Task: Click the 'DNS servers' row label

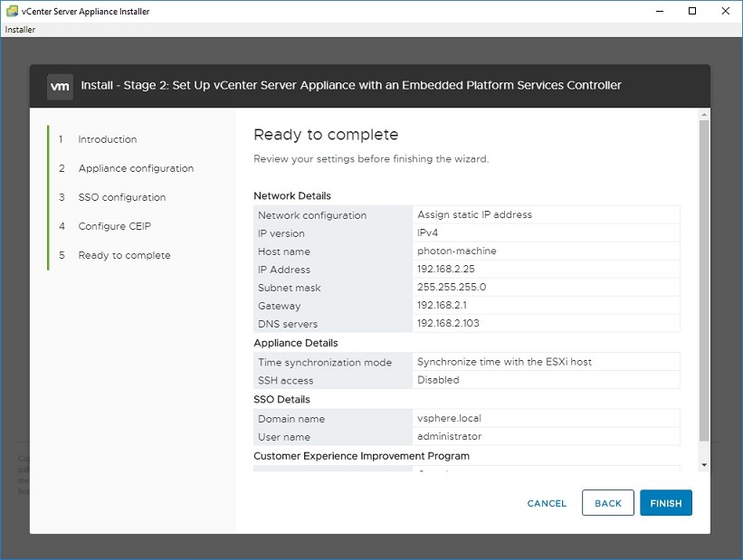Action: coord(288,324)
